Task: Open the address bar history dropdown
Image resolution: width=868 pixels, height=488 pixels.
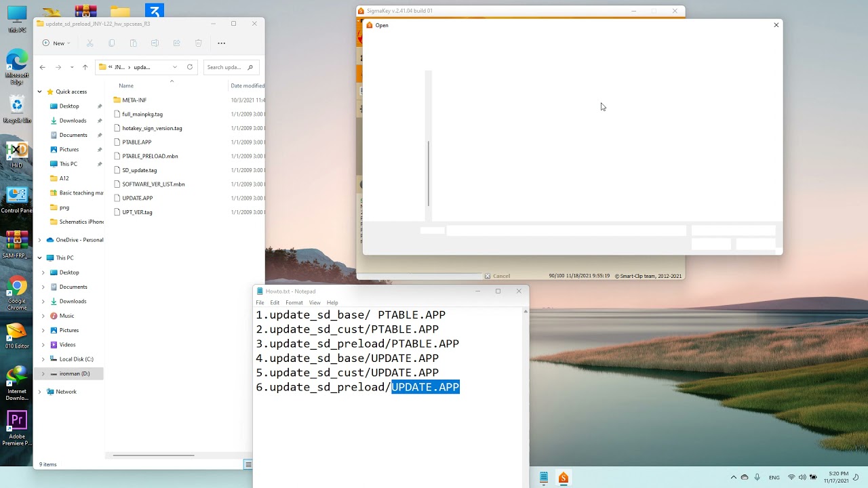Action: (x=175, y=67)
